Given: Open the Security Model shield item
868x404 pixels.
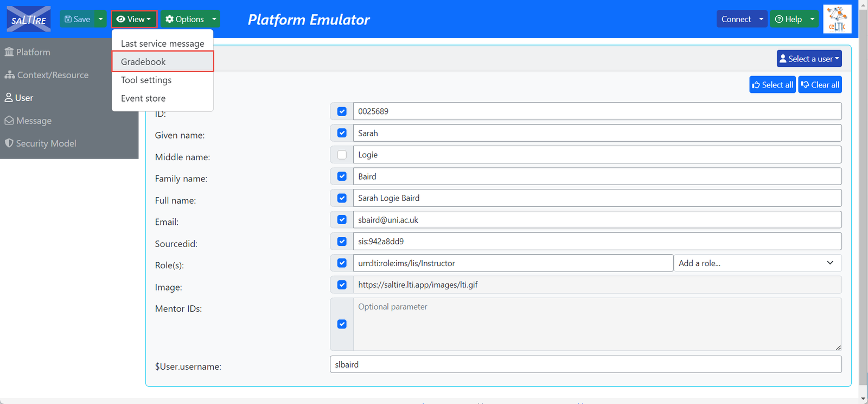Looking at the screenshot, I should tap(41, 143).
